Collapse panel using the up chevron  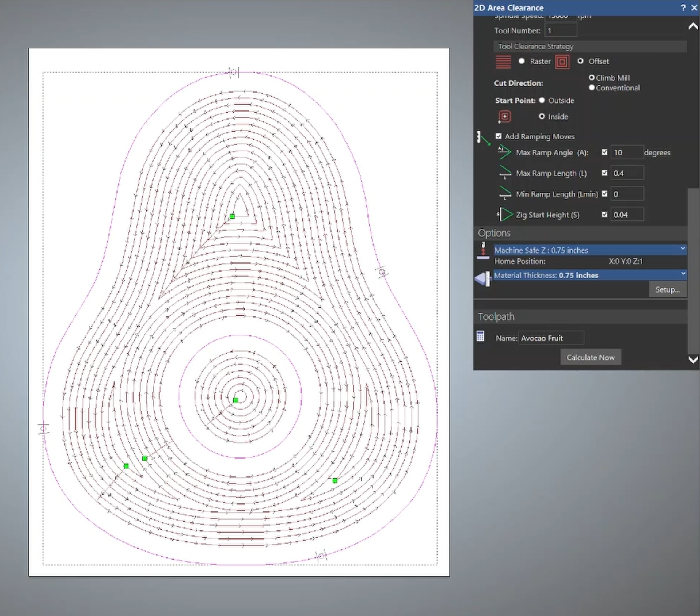(693, 26)
